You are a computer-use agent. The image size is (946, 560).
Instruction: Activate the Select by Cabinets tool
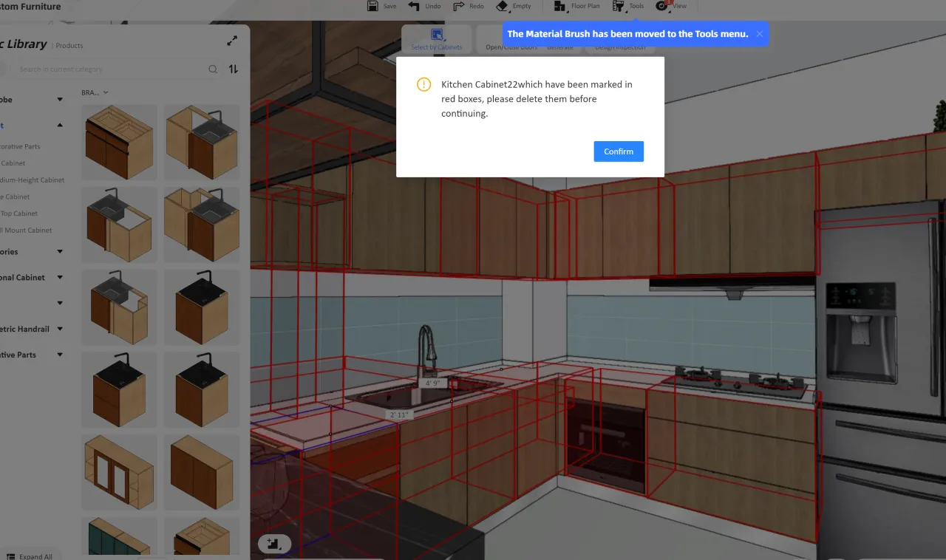[437, 39]
